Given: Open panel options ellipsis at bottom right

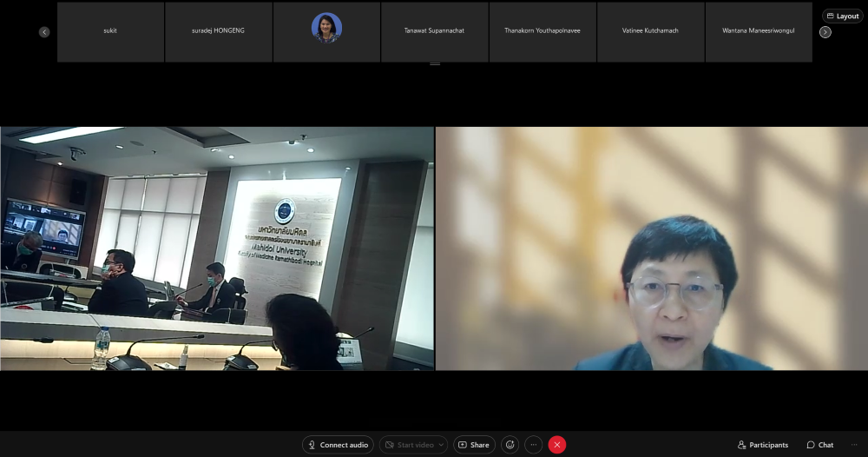Looking at the screenshot, I should coord(854,445).
